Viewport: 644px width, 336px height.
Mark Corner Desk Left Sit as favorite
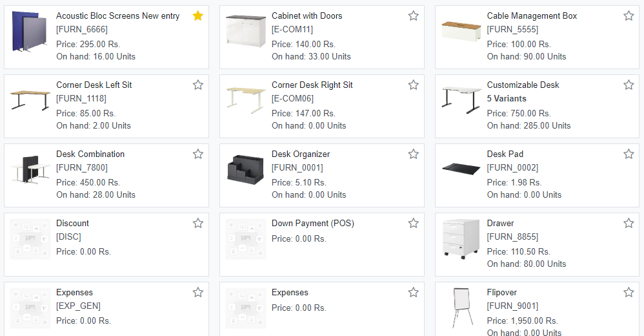click(198, 85)
